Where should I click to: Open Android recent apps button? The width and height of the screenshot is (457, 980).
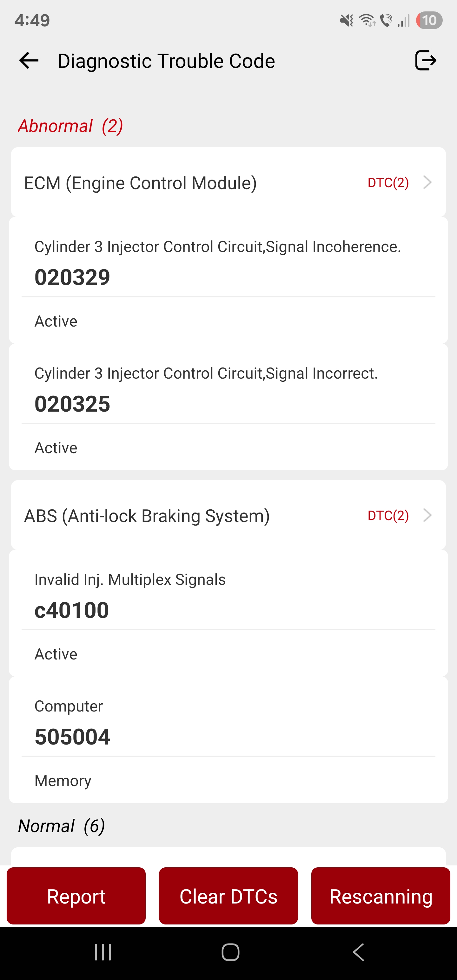[103, 952]
